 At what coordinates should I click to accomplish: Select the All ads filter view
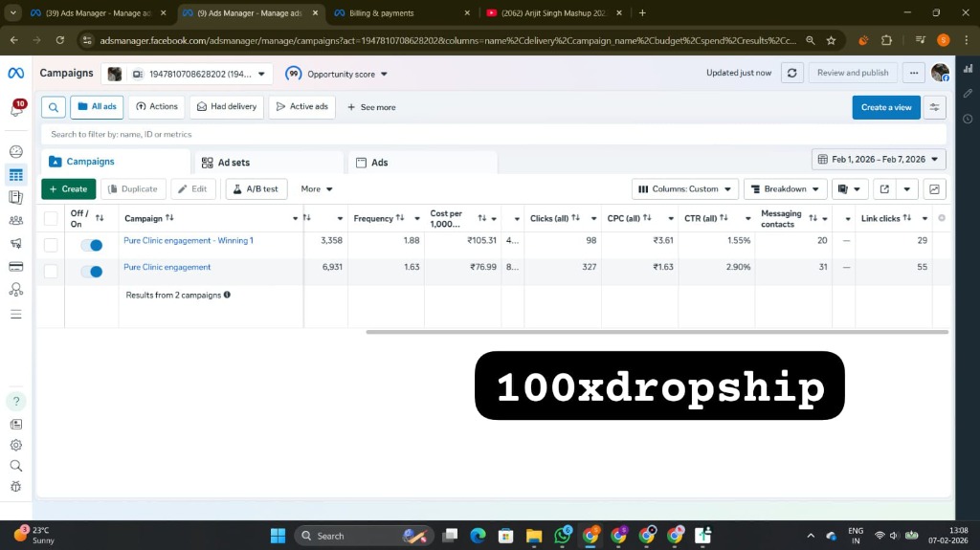click(x=97, y=107)
